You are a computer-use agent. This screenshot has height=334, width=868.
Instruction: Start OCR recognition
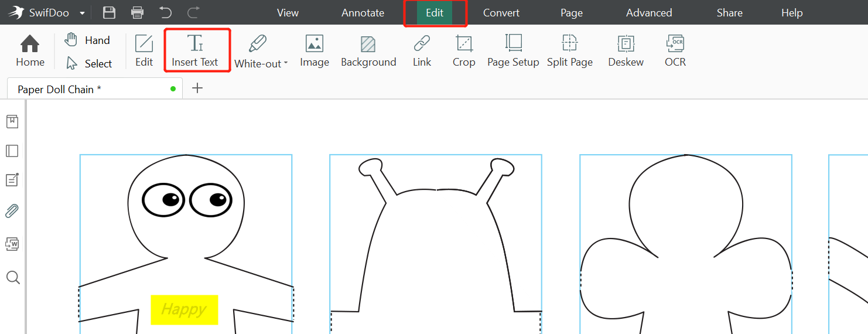point(675,51)
